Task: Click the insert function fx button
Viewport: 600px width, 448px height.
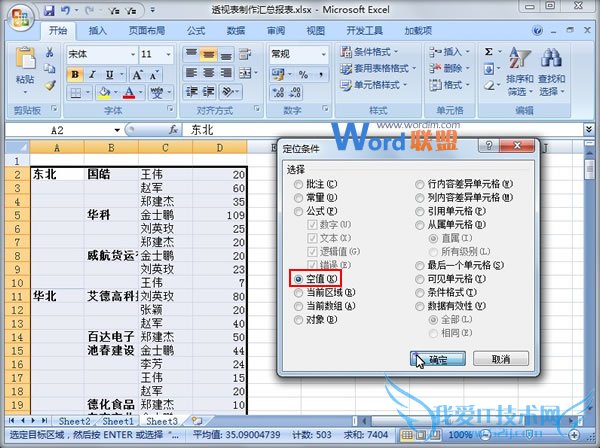Action: pos(173,130)
